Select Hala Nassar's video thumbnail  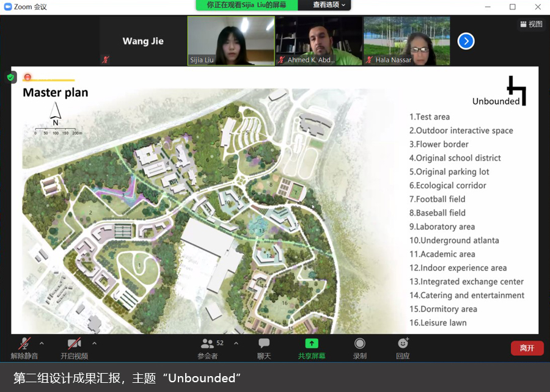tap(406, 40)
